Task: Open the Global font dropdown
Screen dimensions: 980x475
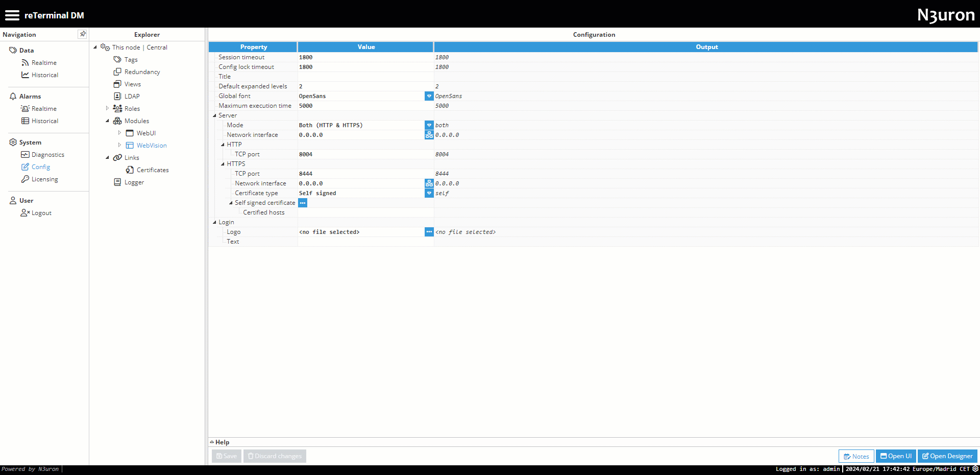Action: click(429, 96)
